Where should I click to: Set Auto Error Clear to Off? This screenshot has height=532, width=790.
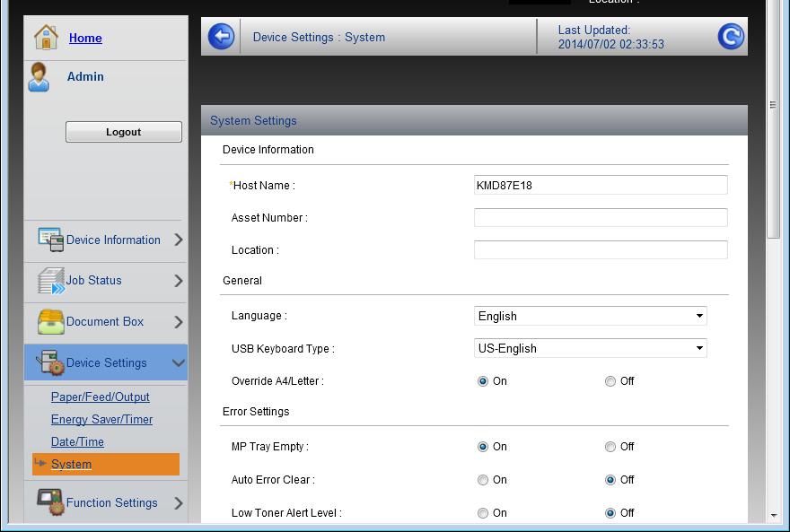pyautogui.click(x=610, y=480)
